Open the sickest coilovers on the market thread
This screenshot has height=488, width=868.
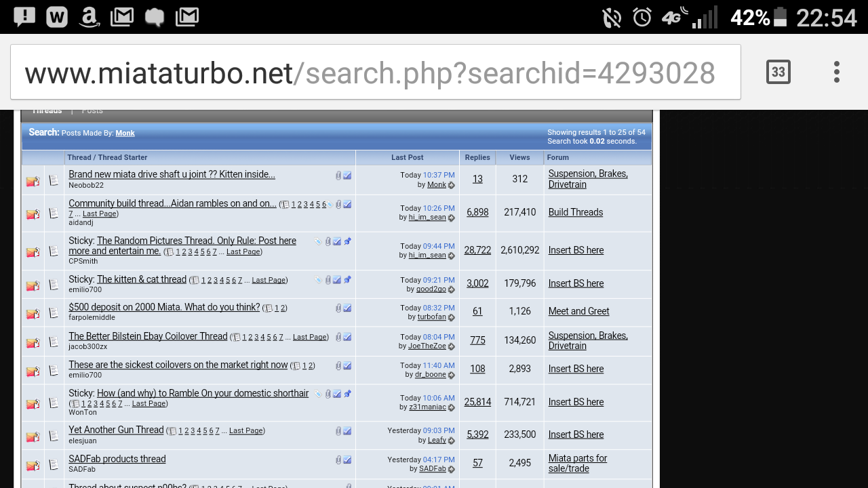pos(178,365)
